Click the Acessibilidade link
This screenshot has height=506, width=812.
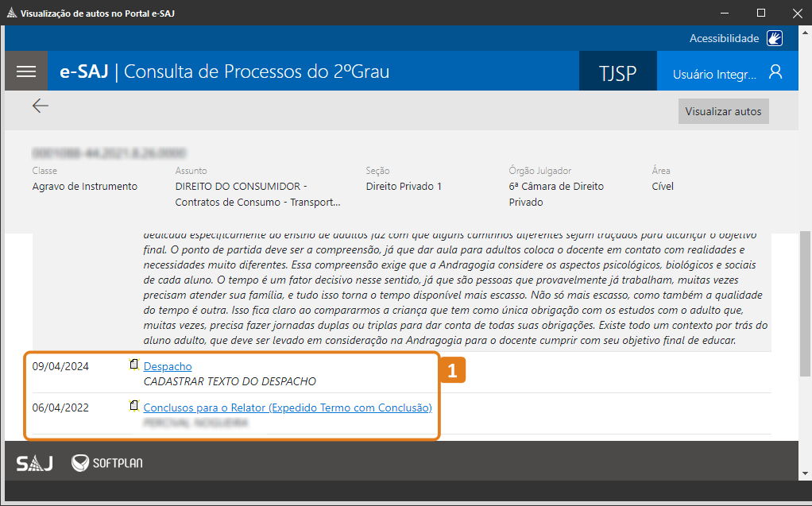tap(724, 38)
